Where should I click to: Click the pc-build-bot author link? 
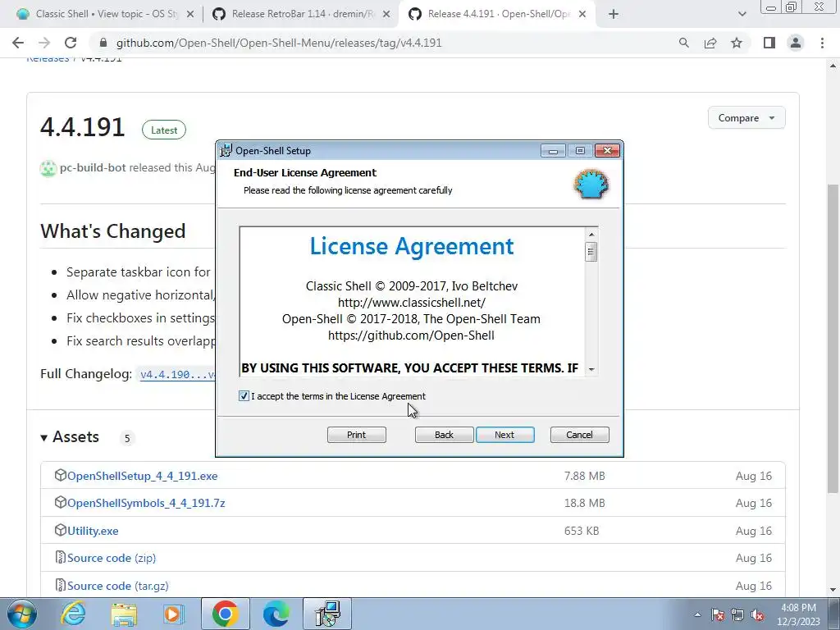[93, 167]
